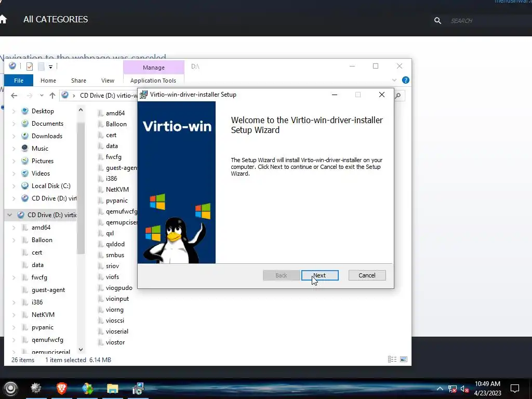Select Music in navigation pane
532x399 pixels.
click(39, 148)
